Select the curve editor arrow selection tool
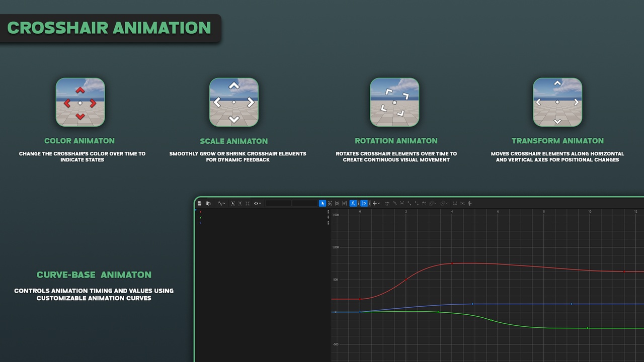644x362 pixels. coord(323,203)
